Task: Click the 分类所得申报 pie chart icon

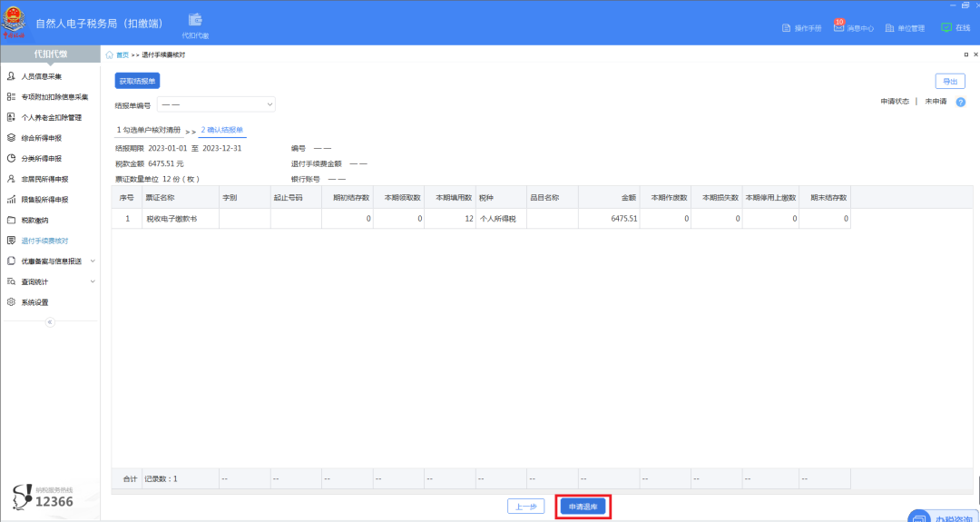Action: (11, 158)
